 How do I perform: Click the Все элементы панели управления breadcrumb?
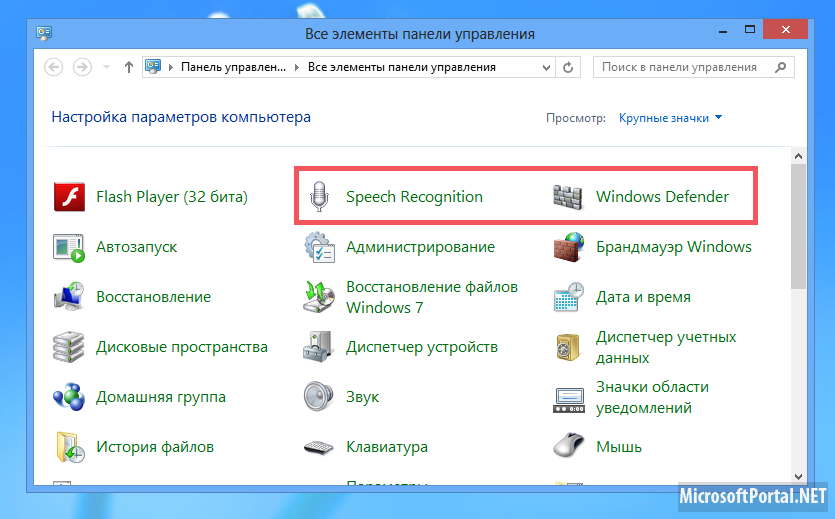point(402,67)
